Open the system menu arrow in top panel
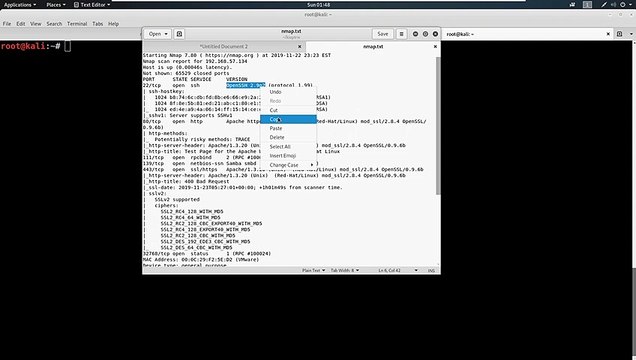Viewport: 636px width, 360px height. coord(631,5)
